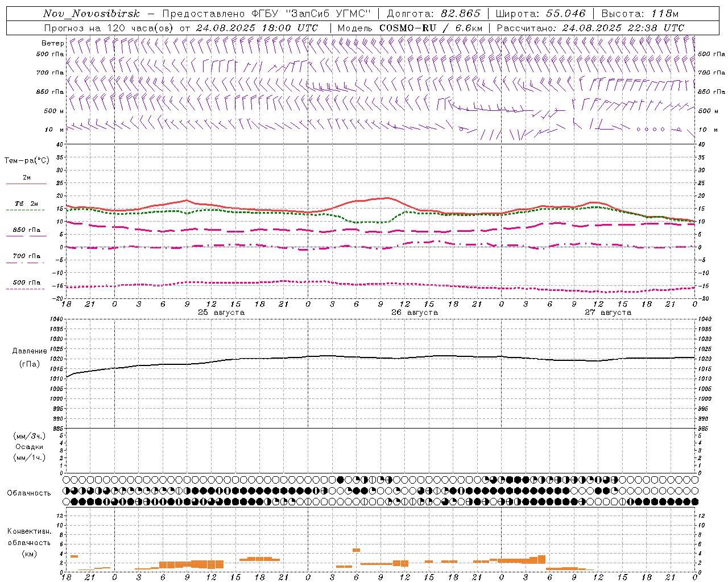The width and height of the screenshot is (728, 582).
Task: Click the (мм/3ч.) precipitation unit label
Action: pyautogui.click(x=30, y=436)
